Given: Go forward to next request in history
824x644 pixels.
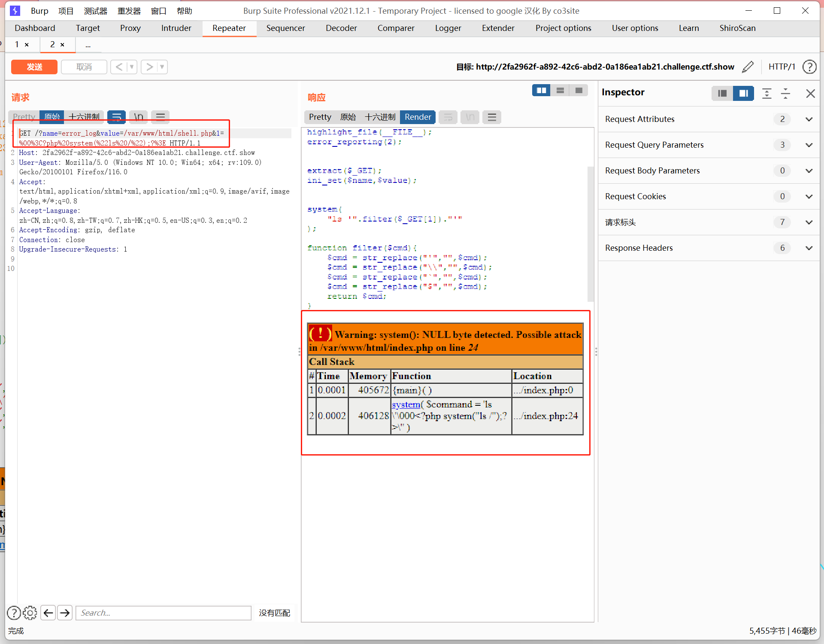Looking at the screenshot, I should [149, 67].
